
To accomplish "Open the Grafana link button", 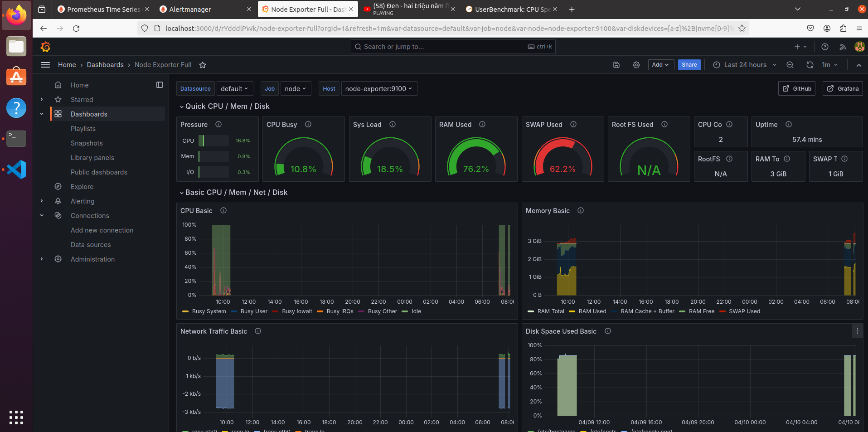I will coord(843,89).
